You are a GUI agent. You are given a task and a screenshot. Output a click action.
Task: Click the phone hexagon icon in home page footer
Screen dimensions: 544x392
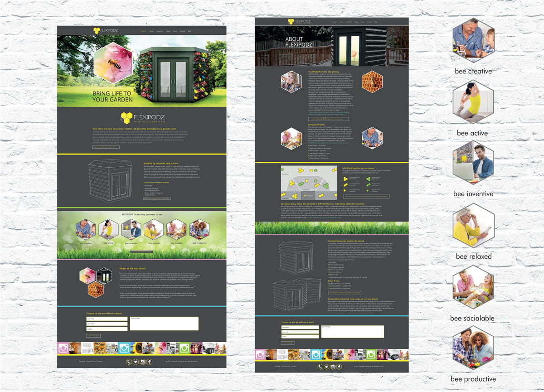coord(129,362)
